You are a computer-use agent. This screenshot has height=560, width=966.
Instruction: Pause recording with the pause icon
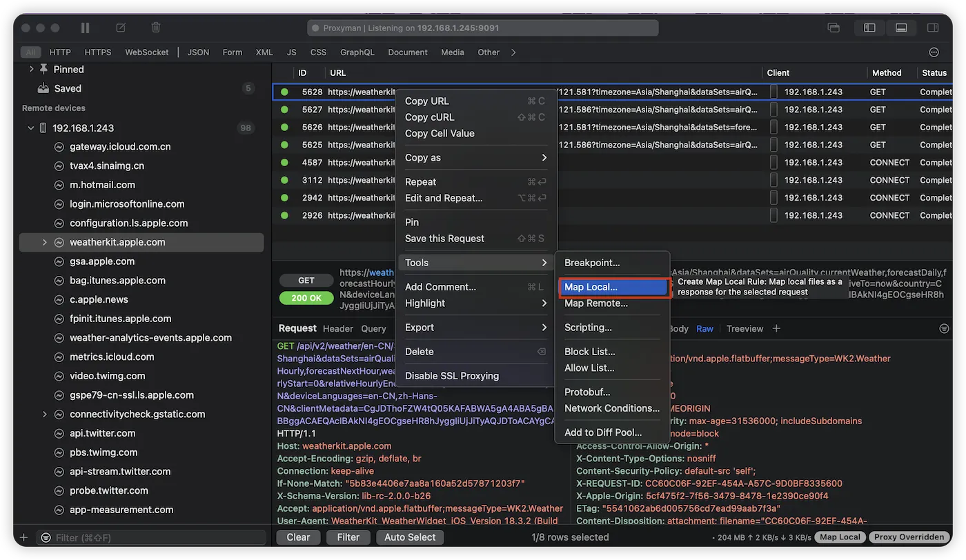coord(86,28)
